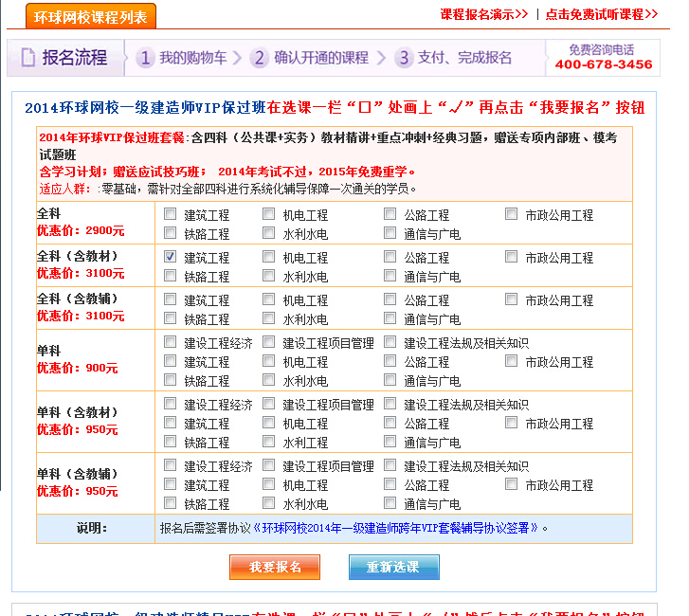
Task: Click the 环球网校课程列表 tab
Action: point(91,17)
